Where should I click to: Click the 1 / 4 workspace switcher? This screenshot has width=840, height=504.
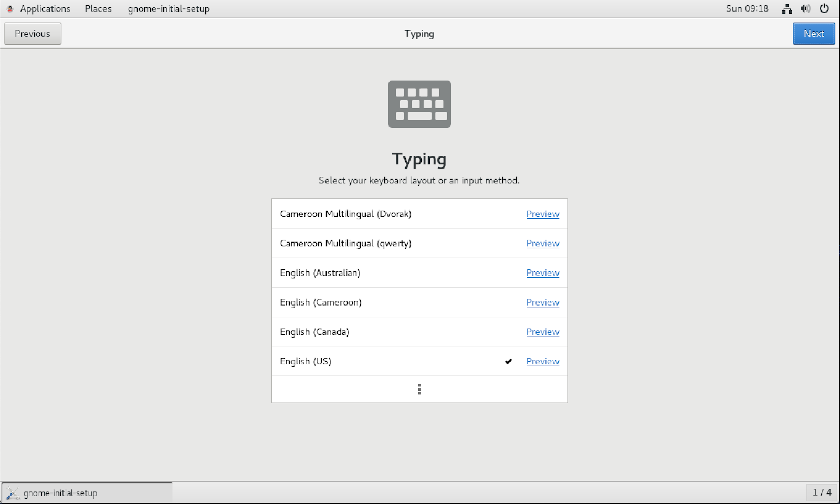[x=822, y=492]
